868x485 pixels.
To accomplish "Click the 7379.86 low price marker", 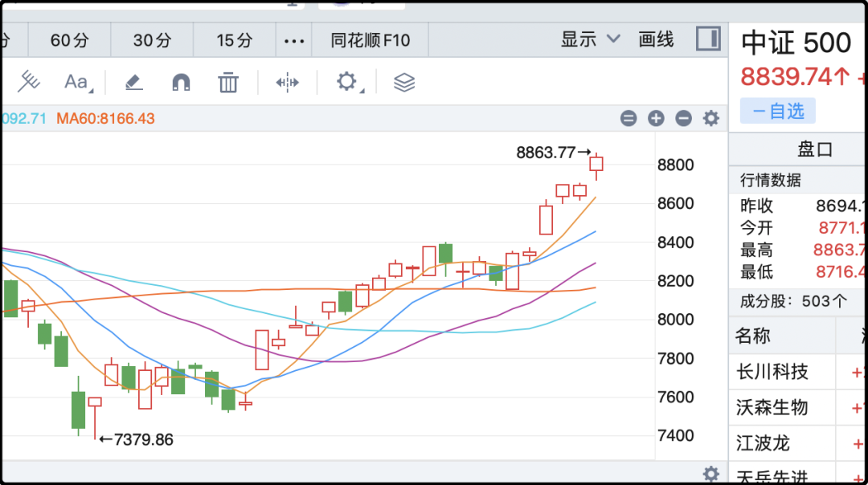I will pos(136,440).
